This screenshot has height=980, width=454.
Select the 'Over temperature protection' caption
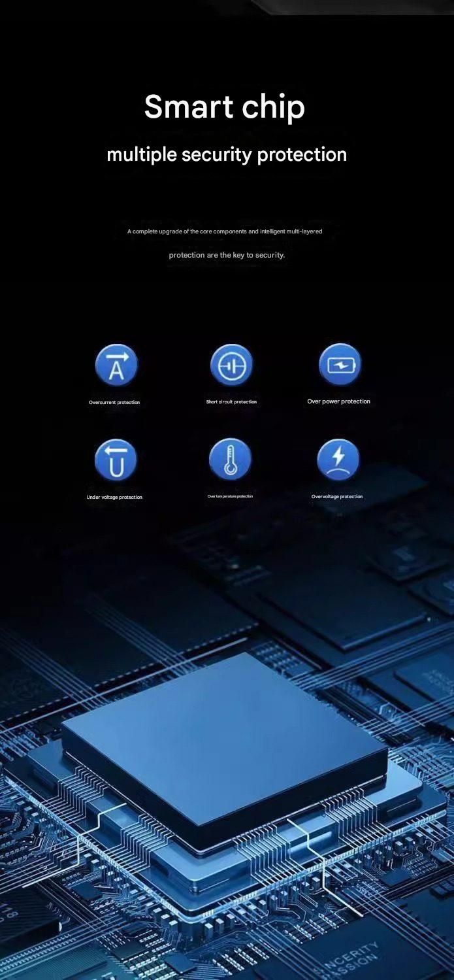click(x=230, y=496)
